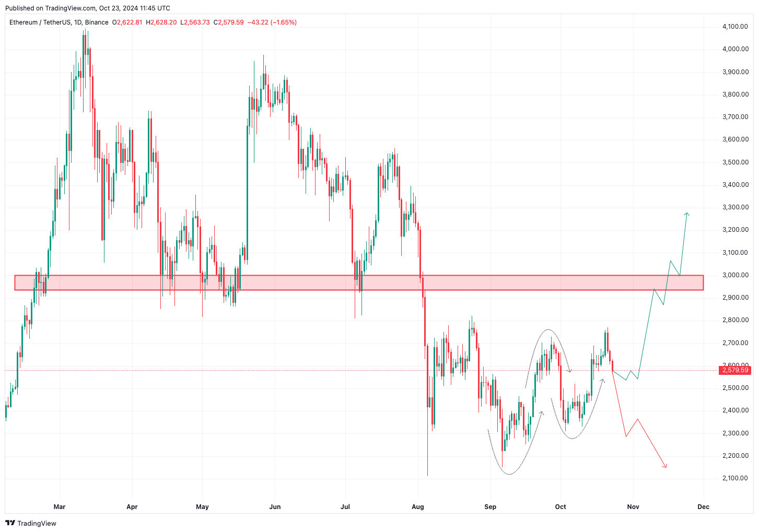Click the Aug label on time axis

tap(417, 506)
